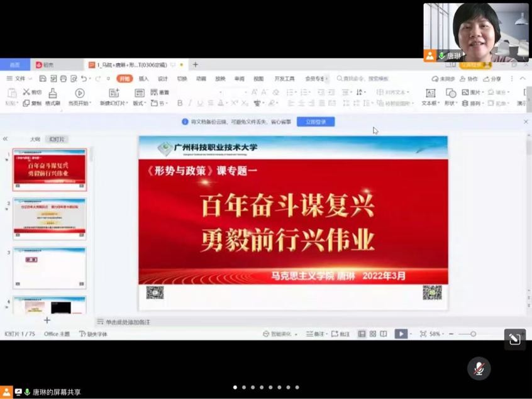Select the second slide thumbnail
532x399 pixels.
[50, 218]
